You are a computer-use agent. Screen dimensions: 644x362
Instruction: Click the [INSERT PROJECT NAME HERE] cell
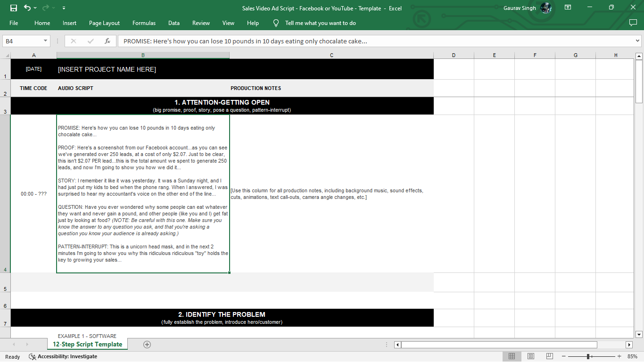(x=143, y=69)
